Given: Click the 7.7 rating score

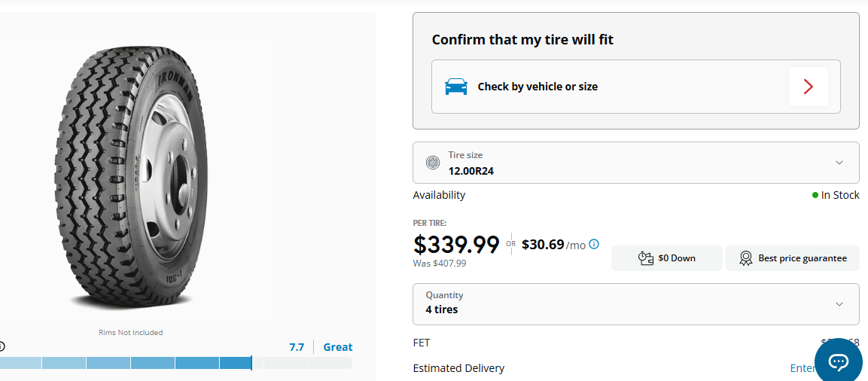Looking at the screenshot, I should point(297,347).
